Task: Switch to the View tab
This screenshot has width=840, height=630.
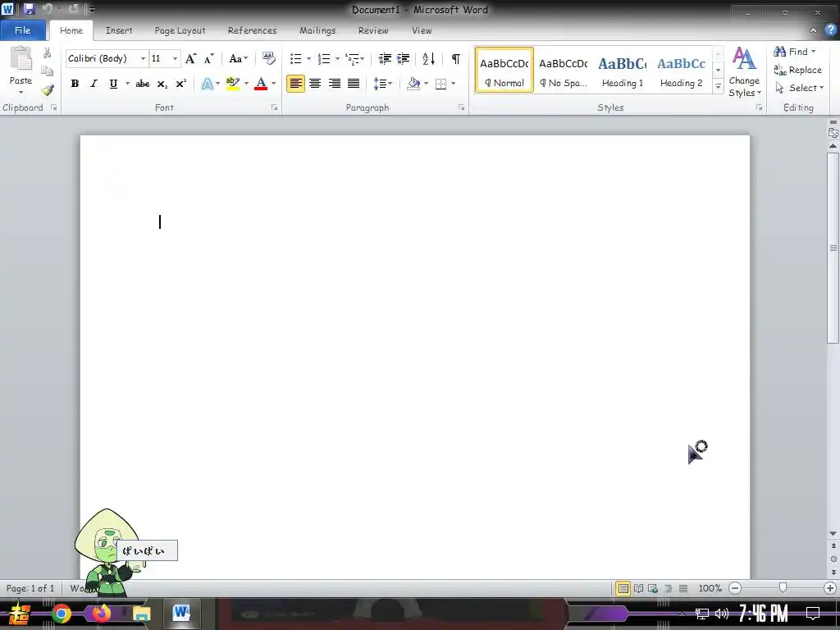Action: click(x=422, y=30)
